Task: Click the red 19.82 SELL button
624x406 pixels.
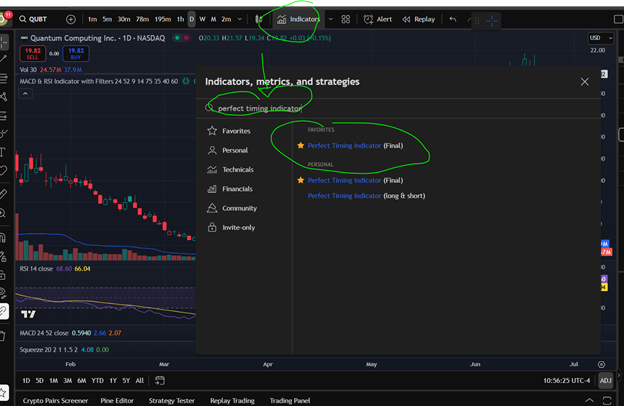Action: click(x=33, y=54)
